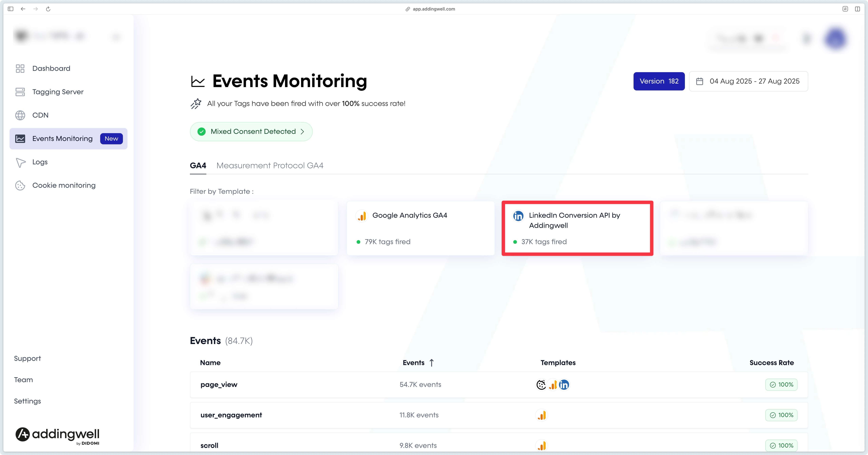Click the reader icon next to split view
The image size is (868, 455).
click(845, 9)
